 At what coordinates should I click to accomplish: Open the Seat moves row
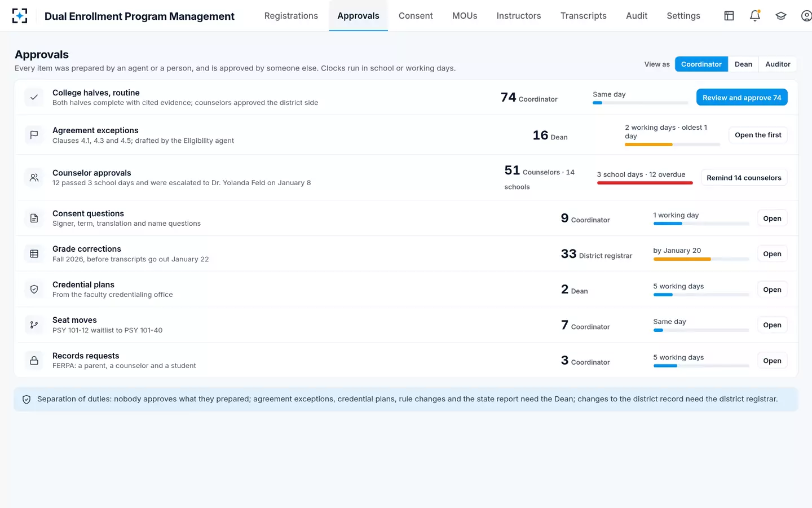tap(772, 325)
